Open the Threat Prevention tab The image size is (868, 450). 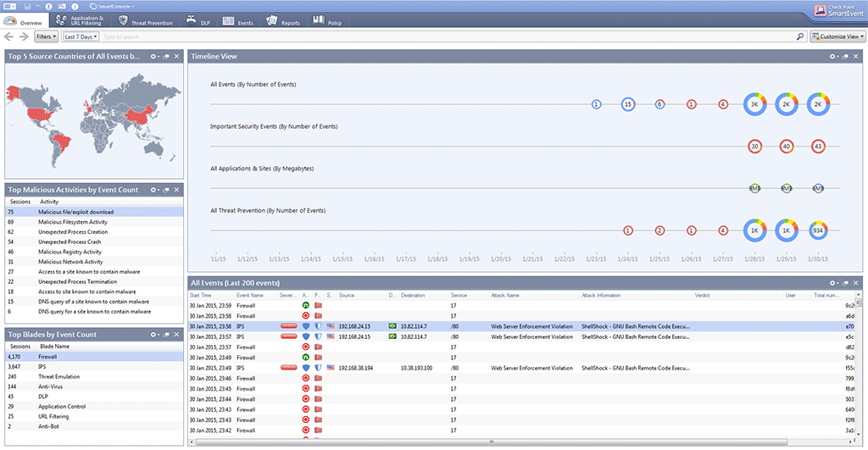coord(146,21)
